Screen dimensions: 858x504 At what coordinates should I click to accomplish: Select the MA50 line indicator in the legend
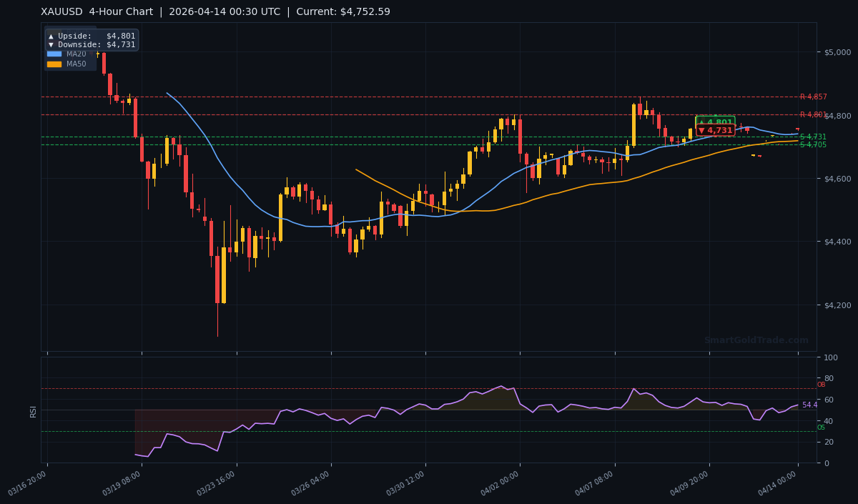76,63
